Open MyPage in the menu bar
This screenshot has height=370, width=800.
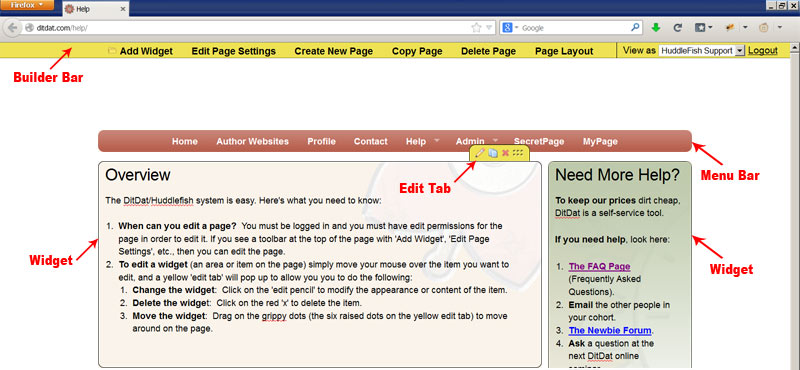tap(601, 141)
